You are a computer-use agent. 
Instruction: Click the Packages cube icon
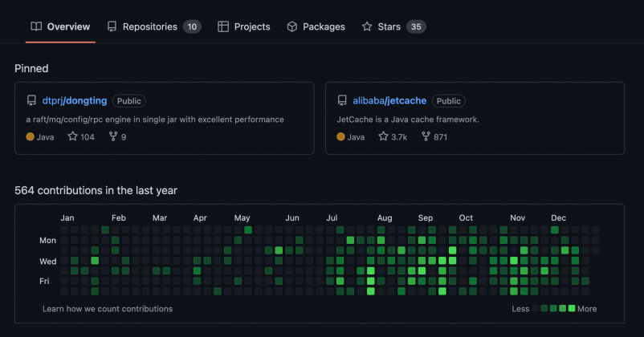[x=292, y=26]
